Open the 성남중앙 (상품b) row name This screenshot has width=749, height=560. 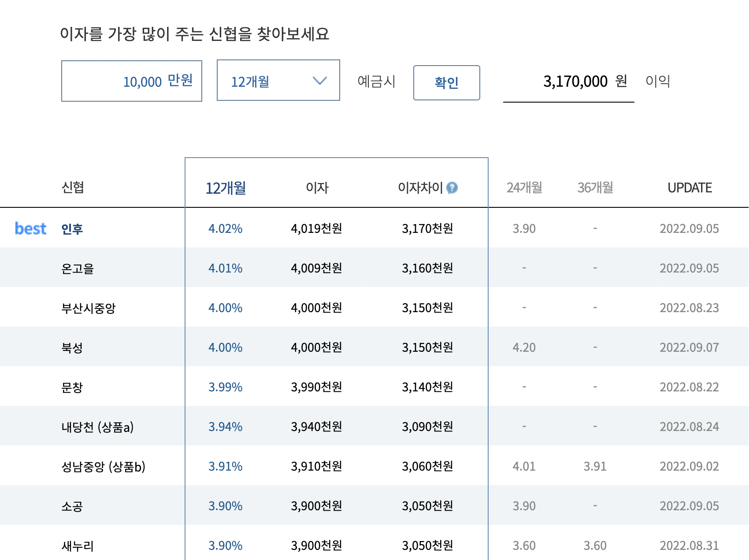point(104,467)
